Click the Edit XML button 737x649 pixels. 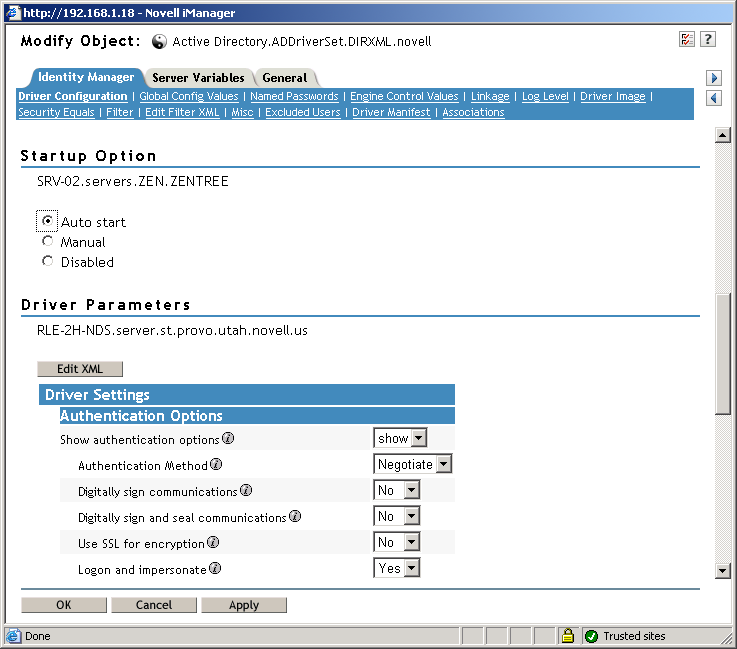(80, 369)
